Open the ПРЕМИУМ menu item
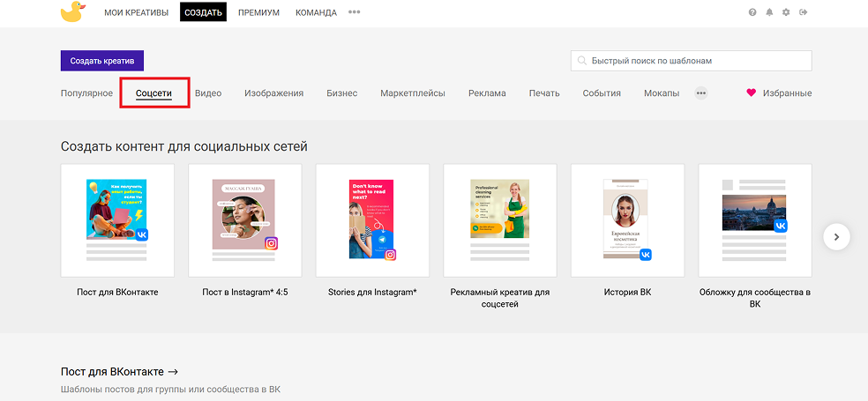The image size is (868, 401). pos(259,12)
